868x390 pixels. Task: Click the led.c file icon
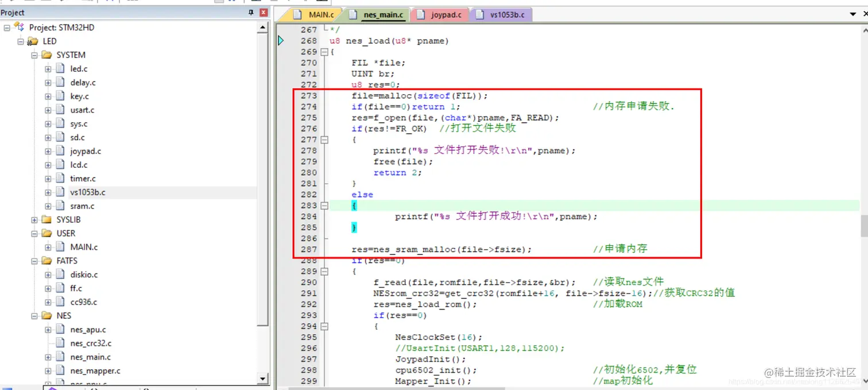[60, 68]
